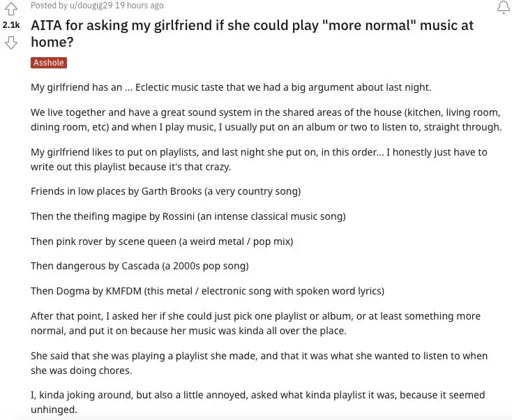Click the 'Posted by' label text
The image size is (512, 420).
point(49,6)
